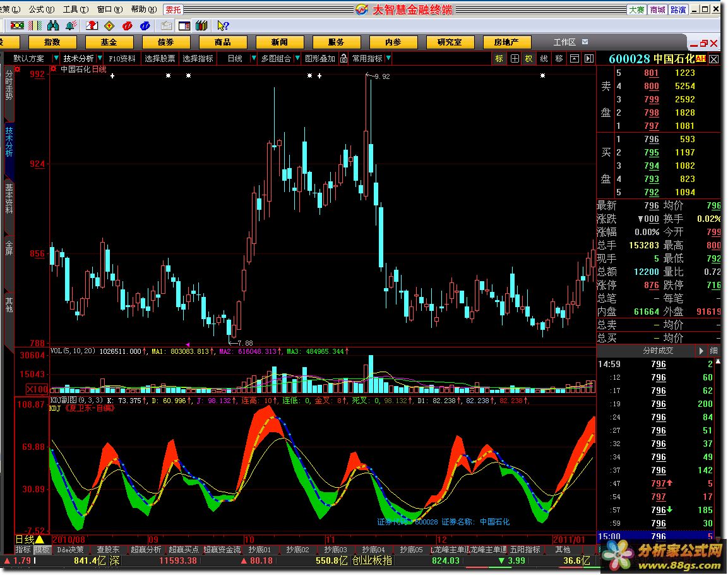Toggle the 细 detail button
This screenshot has height=575, width=728.
coord(714,351)
